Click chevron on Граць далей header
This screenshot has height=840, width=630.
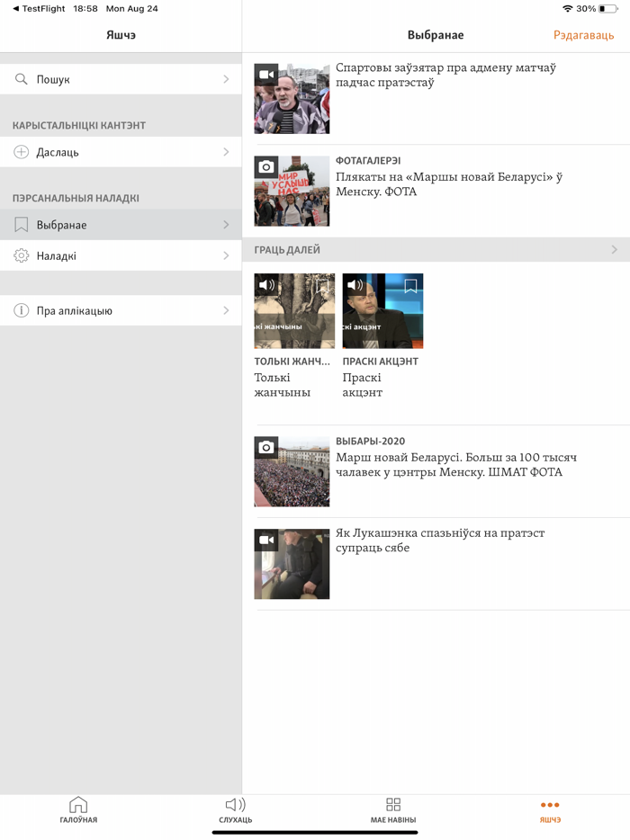615,250
